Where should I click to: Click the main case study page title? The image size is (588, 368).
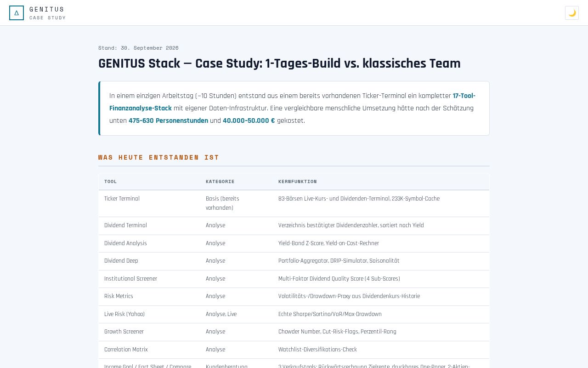[279, 63]
